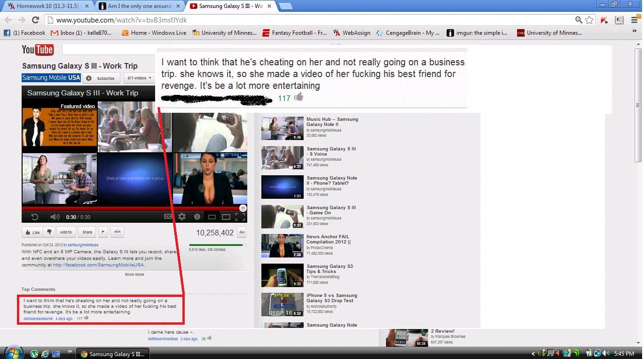This screenshot has width=644, height=359.
Task: Open the News Anchor FAIL Compilation 2012 video
Action: pos(329,240)
